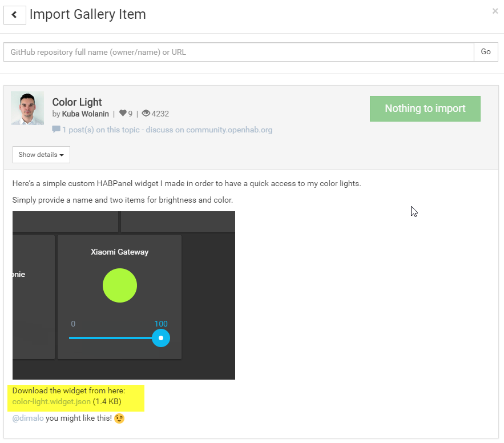Viewport: 504px width, 443px height.
Task: Click the Color Light widget title
Action: [77, 102]
